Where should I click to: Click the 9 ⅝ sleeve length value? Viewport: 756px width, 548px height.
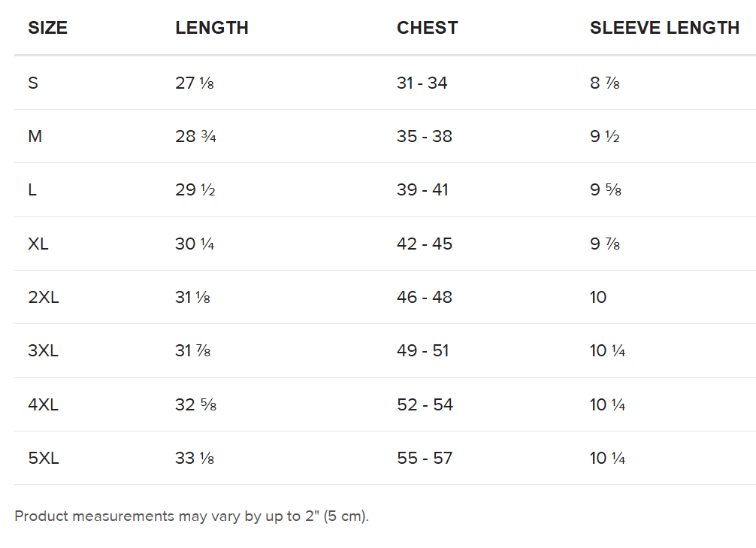pyautogui.click(x=606, y=190)
